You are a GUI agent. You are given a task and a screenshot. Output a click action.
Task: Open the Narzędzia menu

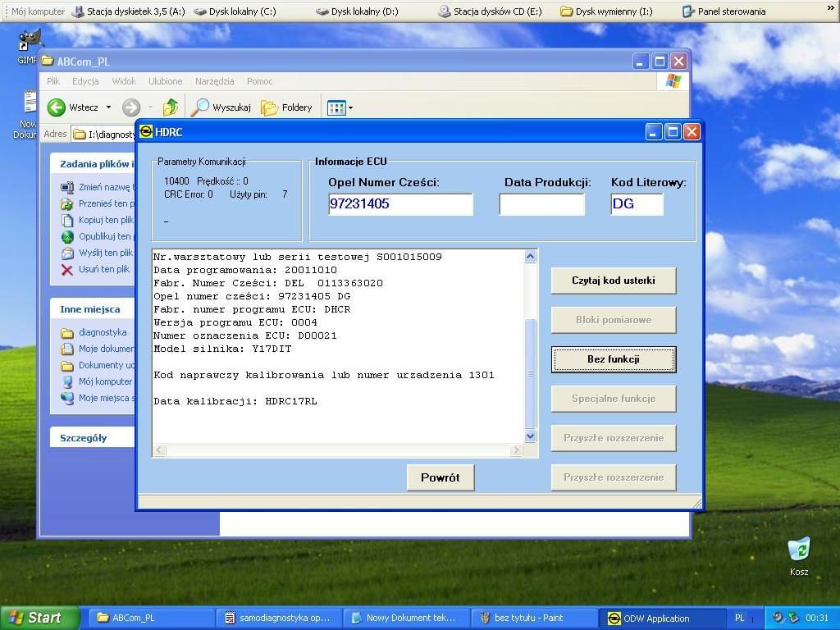[x=214, y=81]
